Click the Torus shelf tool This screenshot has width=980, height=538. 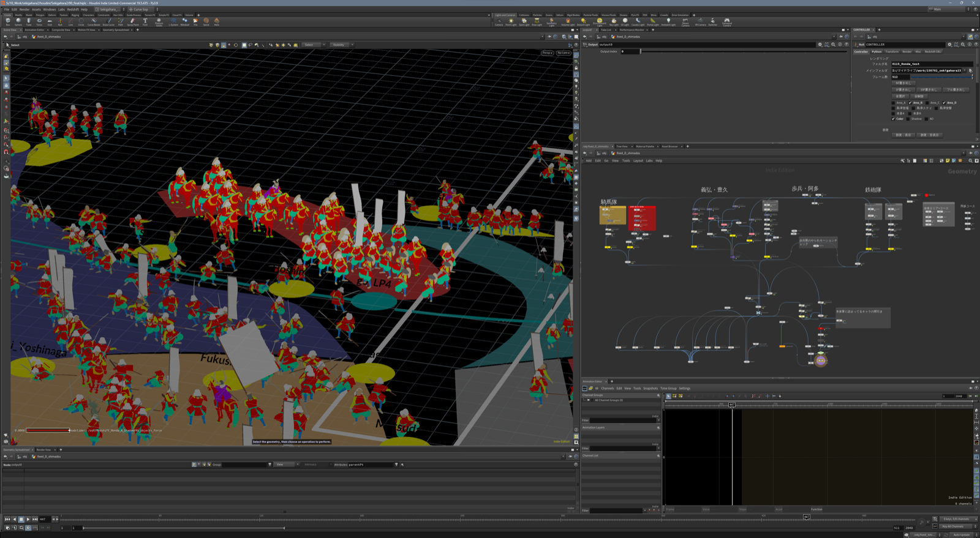click(39, 21)
